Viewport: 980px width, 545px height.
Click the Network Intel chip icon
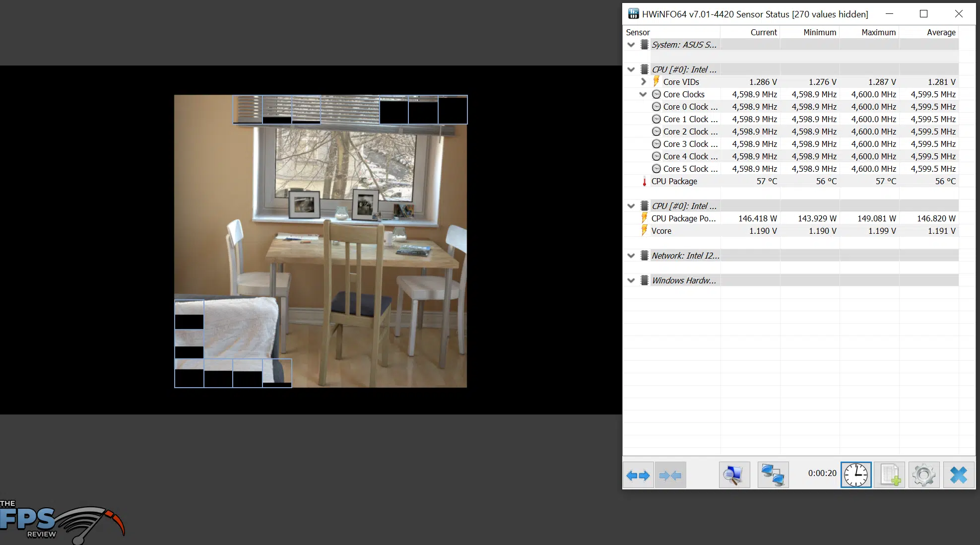point(644,256)
